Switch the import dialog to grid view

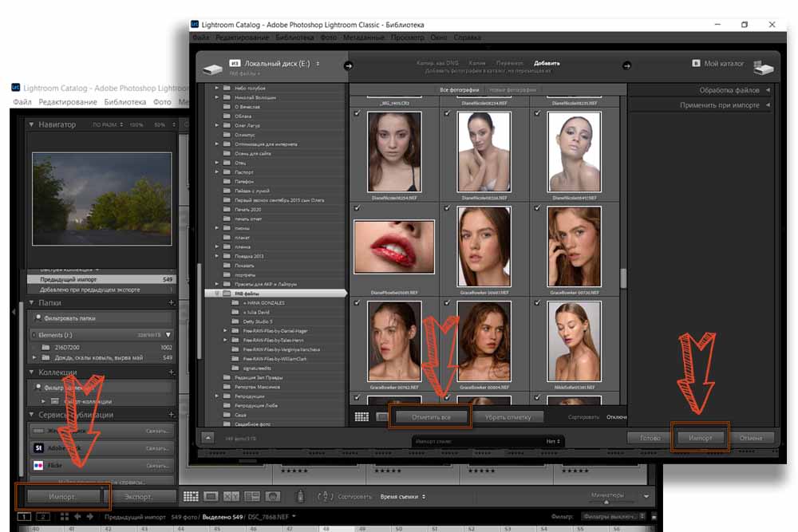point(361,417)
